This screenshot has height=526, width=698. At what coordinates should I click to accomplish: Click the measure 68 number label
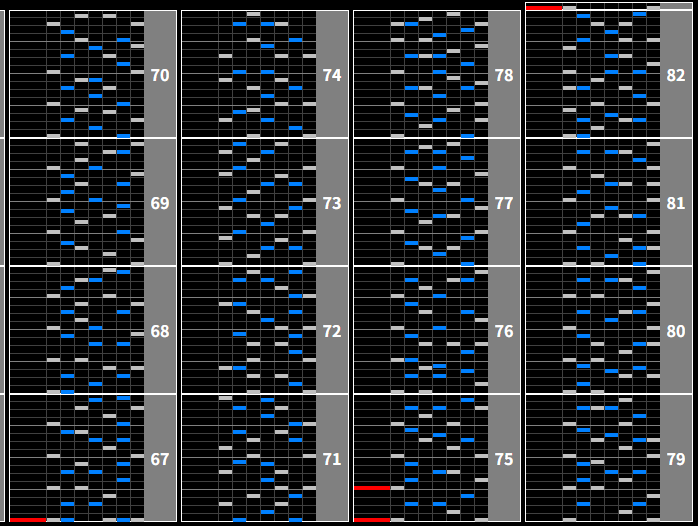point(160,331)
